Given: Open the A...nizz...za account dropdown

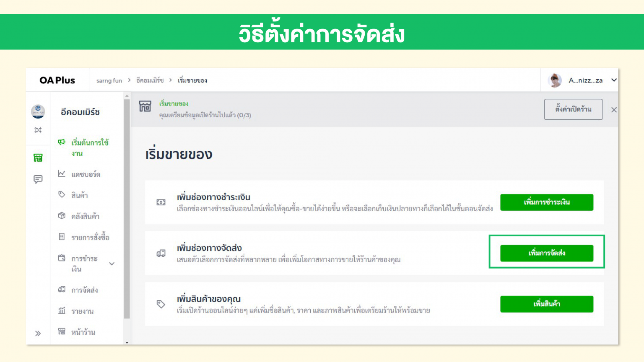Looking at the screenshot, I should click(614, 80).
